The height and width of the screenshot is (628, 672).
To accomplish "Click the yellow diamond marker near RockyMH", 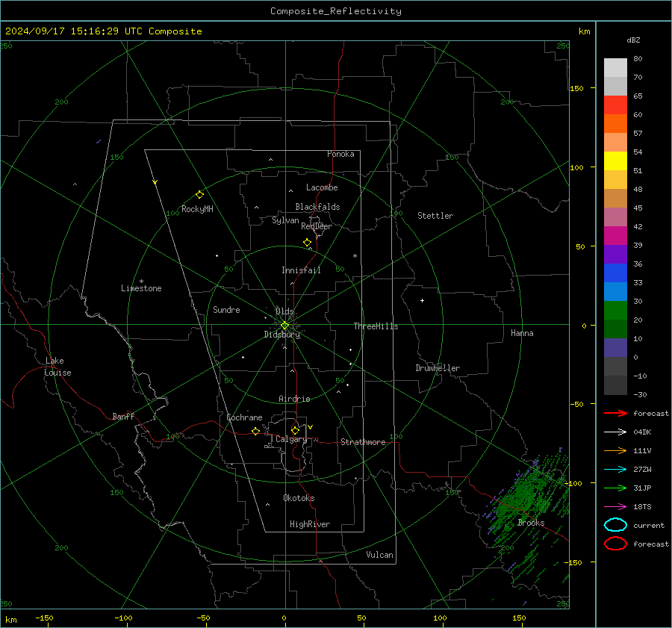I will pos(199,195).
